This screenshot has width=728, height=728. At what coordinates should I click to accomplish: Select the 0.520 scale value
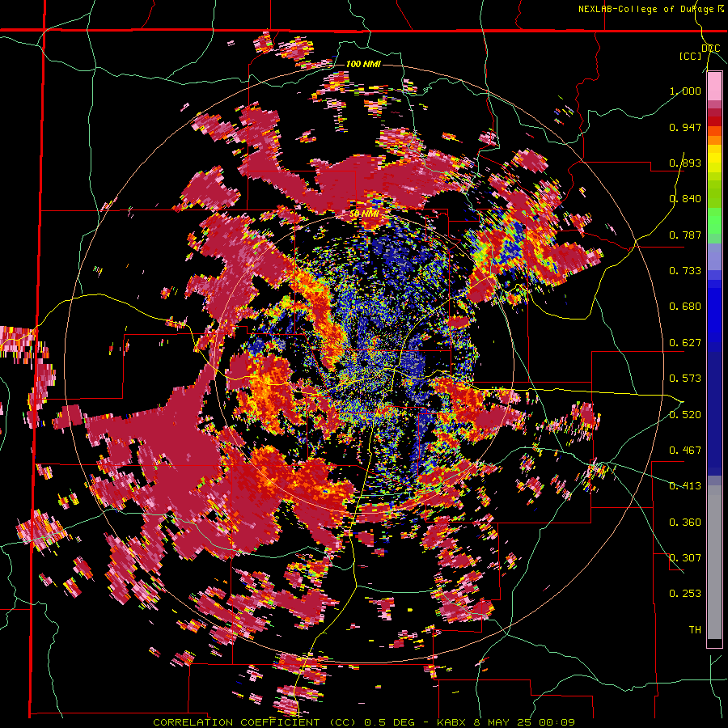tap(685, 415)
